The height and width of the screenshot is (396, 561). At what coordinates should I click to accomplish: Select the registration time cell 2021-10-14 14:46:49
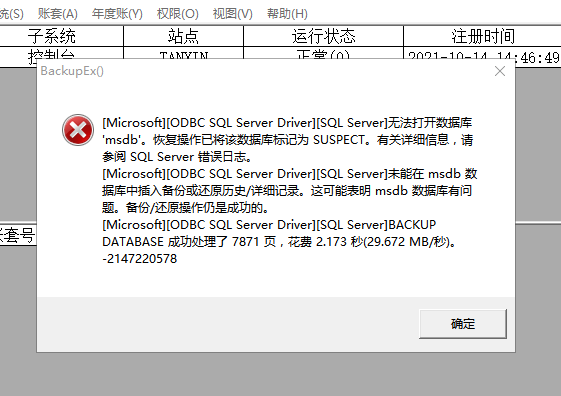click(483, 57)
